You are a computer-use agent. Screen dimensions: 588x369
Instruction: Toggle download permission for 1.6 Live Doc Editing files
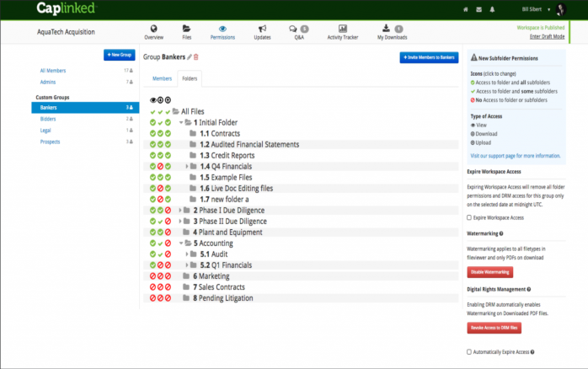pyautogui.click(x=161, y=189)
